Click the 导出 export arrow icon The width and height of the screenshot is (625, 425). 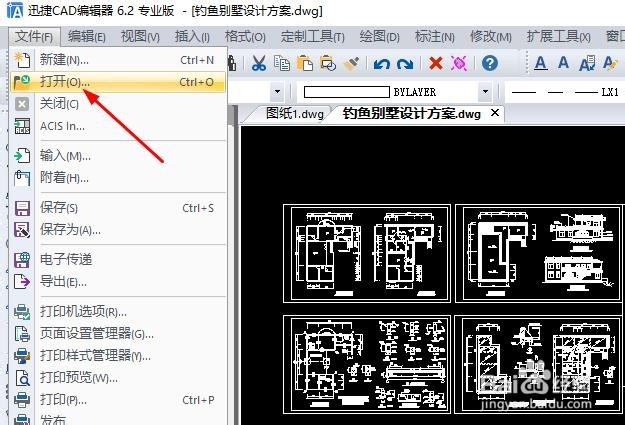pos(22,282)
